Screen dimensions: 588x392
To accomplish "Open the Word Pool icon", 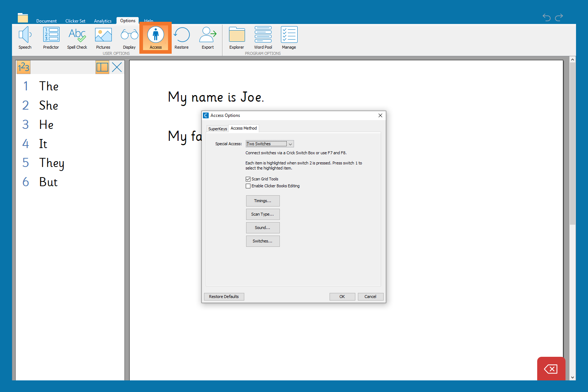I will point(263,38).
